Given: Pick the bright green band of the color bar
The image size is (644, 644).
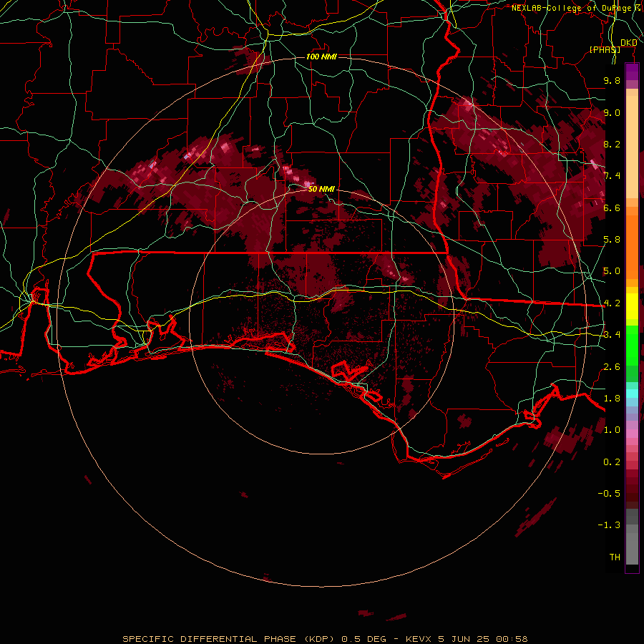Looking at the screenshot, I should pos(632,346).
